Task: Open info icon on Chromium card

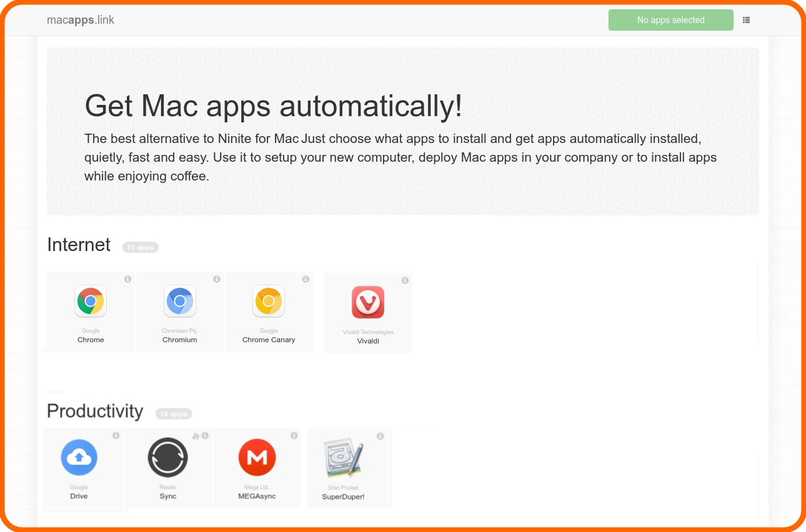Action: point(217,279)
